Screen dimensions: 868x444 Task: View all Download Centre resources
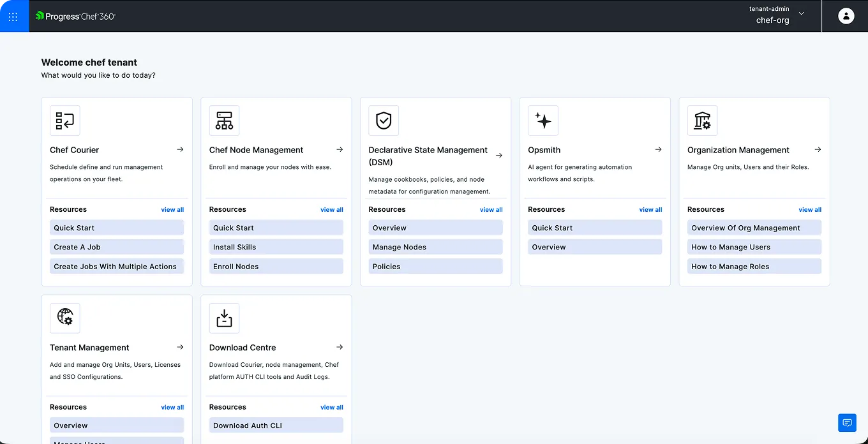pyautogui.click(x=332, y=407)
